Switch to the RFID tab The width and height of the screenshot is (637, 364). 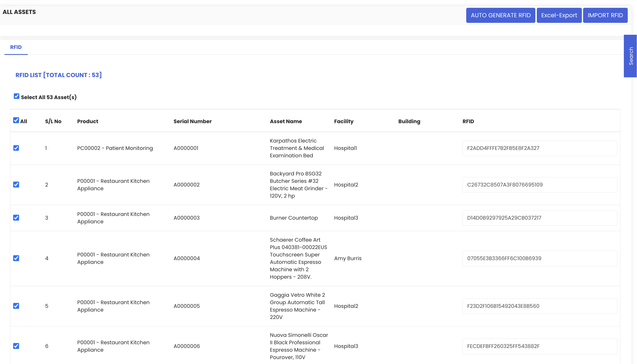(x=16, y=47)
